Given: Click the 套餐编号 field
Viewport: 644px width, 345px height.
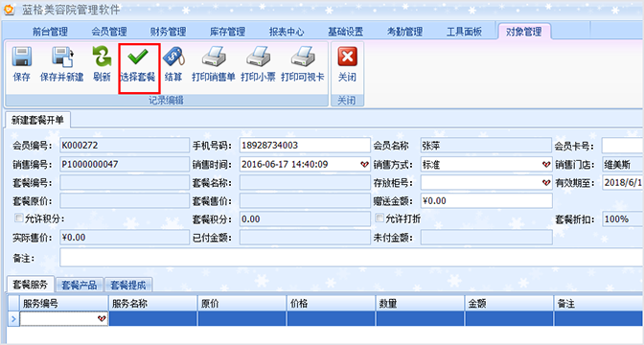Looking at the screenshot, I should pos(125,182).
